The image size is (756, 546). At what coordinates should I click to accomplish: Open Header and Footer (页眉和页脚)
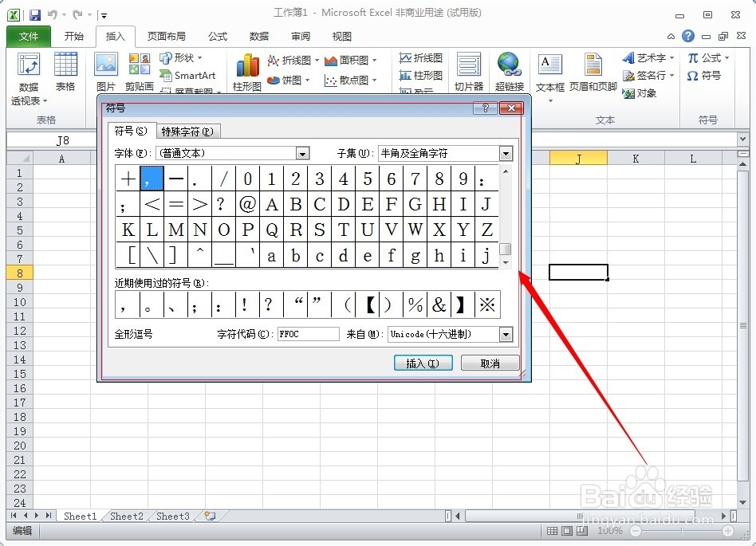[593, 72]
